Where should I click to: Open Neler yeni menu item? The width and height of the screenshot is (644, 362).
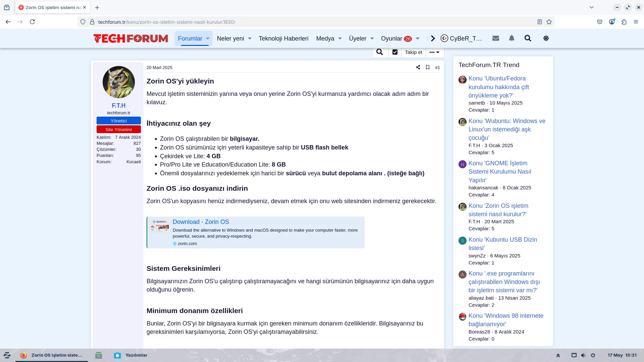[230, 39]
